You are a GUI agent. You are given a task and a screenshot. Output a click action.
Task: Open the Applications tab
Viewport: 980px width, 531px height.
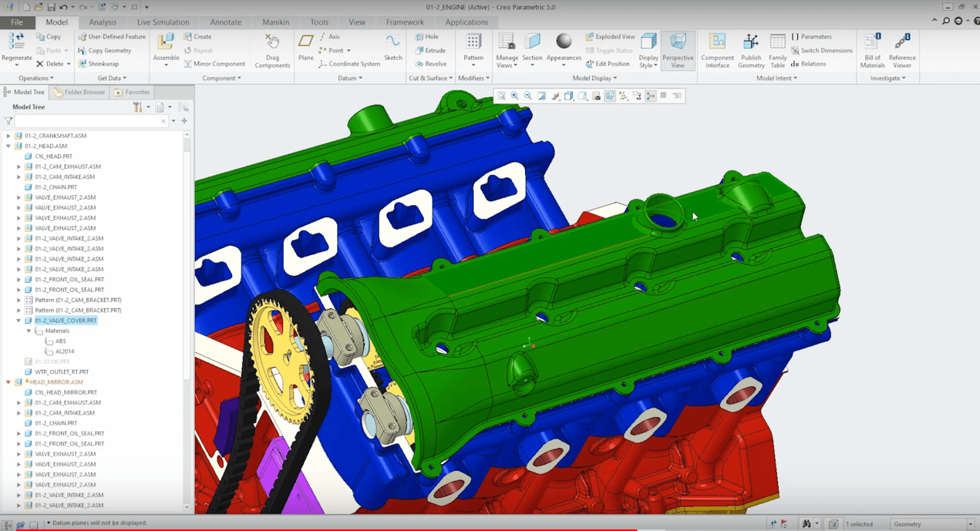(x=466, y=22)
